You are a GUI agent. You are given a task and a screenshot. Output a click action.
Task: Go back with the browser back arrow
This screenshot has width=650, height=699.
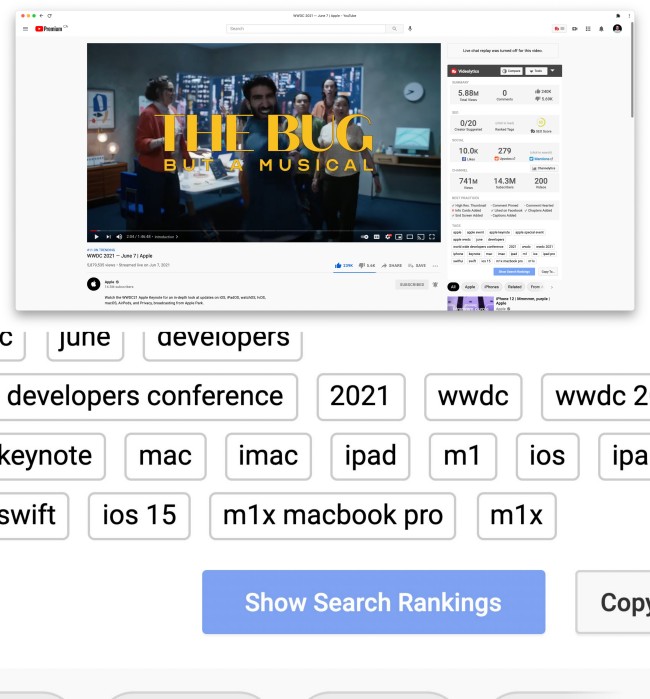pos(41,16)
